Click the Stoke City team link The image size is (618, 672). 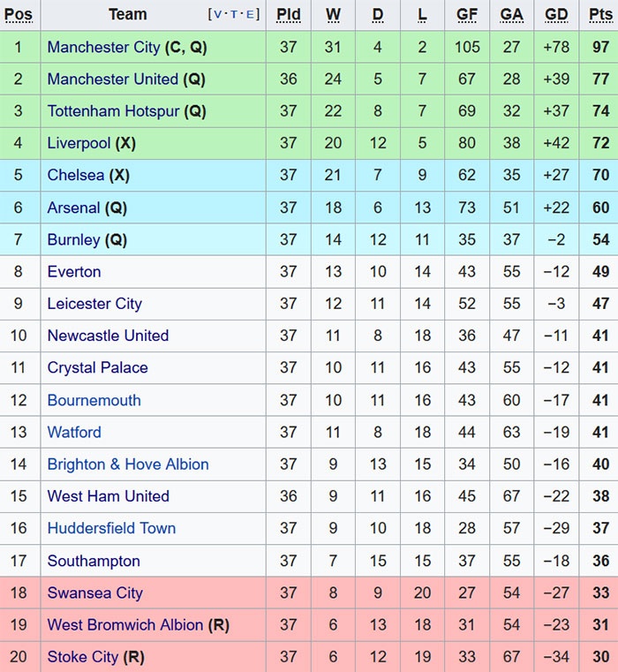click(82, 657)
